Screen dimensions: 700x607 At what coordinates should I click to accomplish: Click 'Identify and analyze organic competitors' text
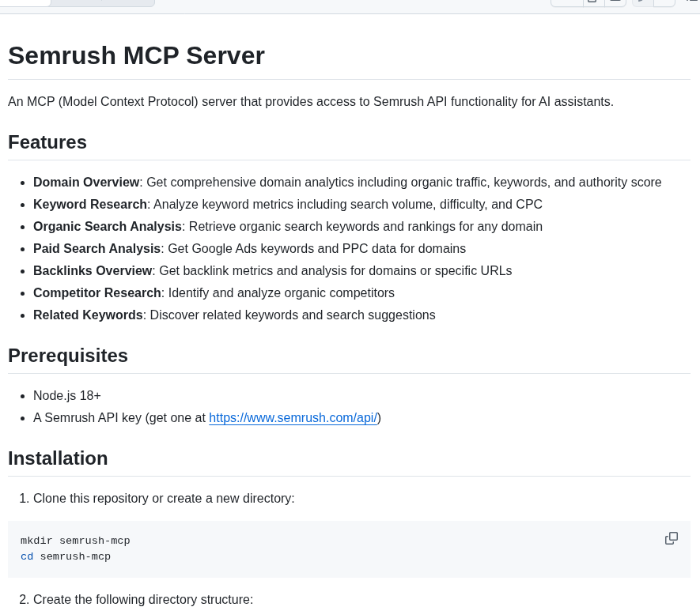282,293
